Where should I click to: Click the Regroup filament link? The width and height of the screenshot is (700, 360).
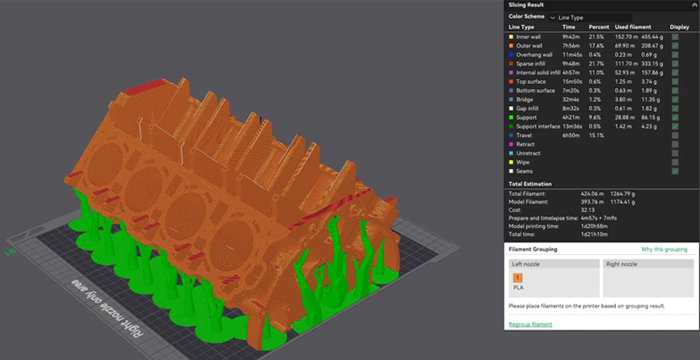pyautogui.click(x=530, y=324)
